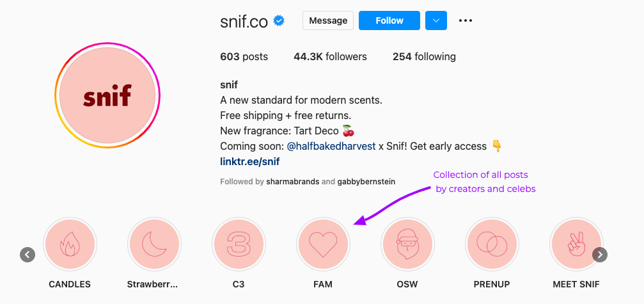The image size is (644, 304).
Task: Open the PRENUP overlapping circles highlight
Action: (492, 244)
